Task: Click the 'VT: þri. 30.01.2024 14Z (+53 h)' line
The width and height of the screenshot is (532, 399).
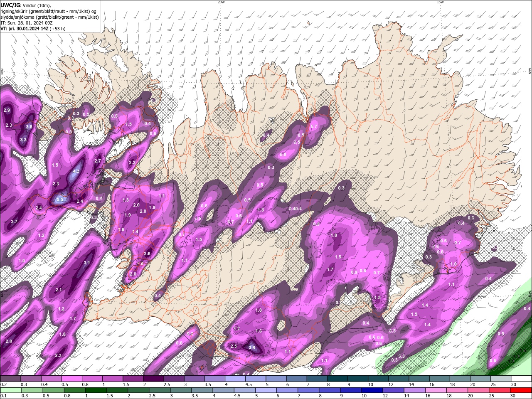Action: pyautogui.click(x=33, y=29)
